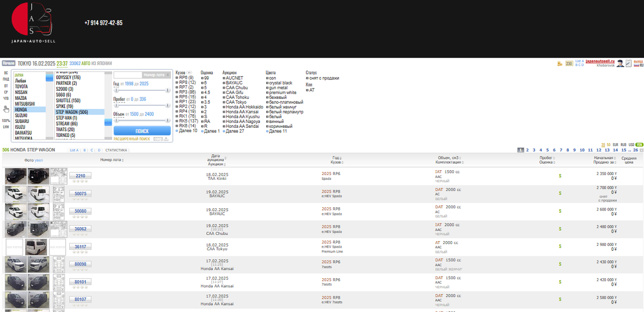Expand 'Далее 10' more body types
The height and width of the screenshot is (312, 644).
(186, 130)
